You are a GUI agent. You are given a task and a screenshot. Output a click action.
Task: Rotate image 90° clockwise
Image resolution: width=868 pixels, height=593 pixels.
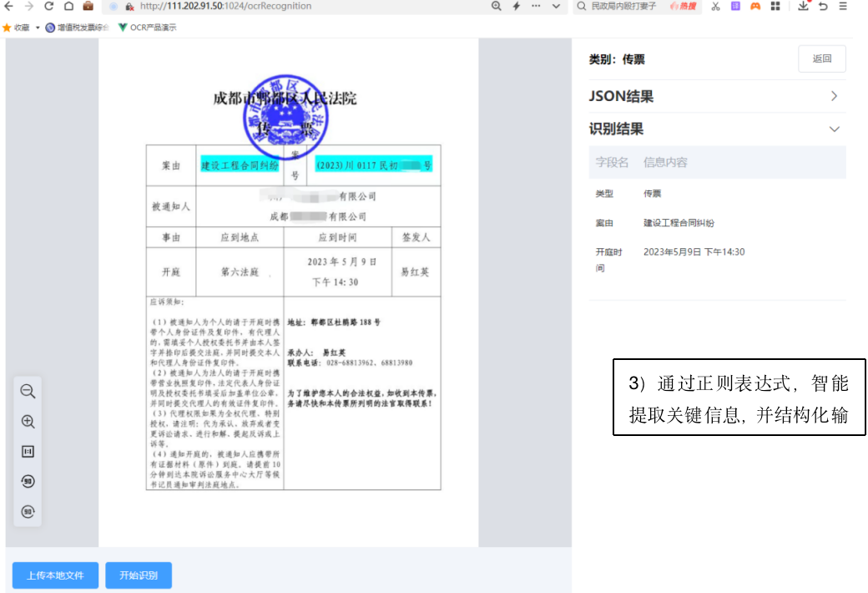[x=28, y=511]
